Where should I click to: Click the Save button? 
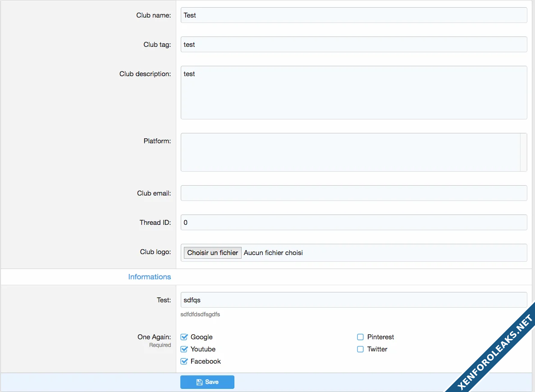pos(207,382)
